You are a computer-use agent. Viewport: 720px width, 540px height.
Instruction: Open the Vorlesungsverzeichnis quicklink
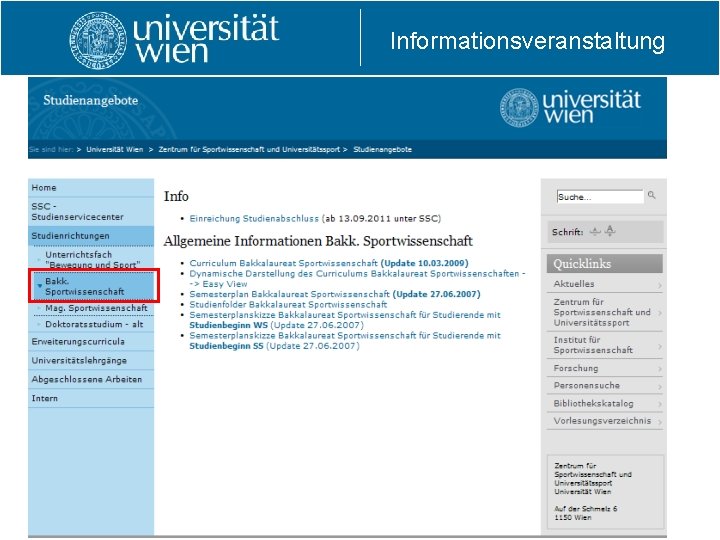(x=605, y=421)
